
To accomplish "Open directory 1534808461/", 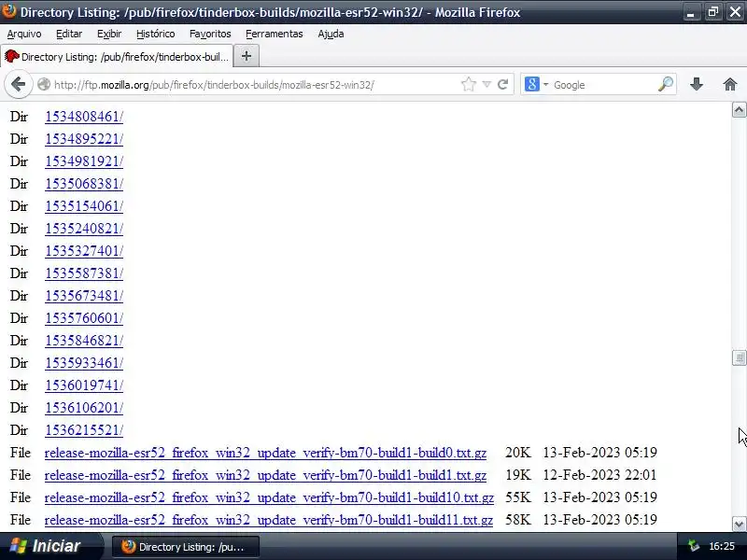I will [x=84, y=117].
